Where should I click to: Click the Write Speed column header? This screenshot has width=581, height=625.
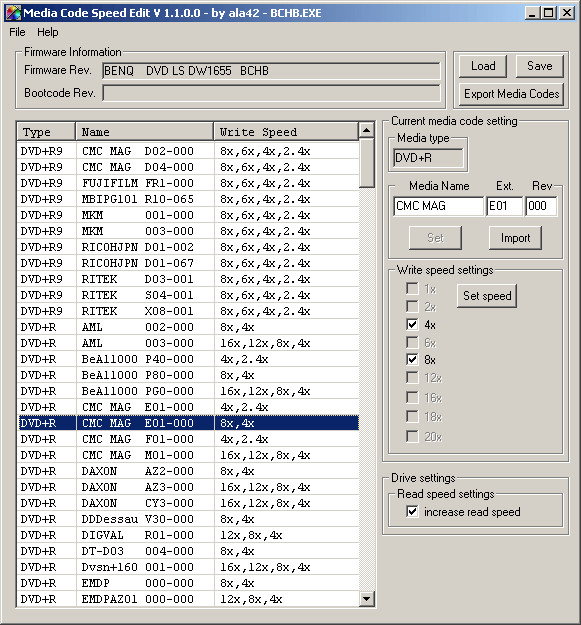(286, 132)
